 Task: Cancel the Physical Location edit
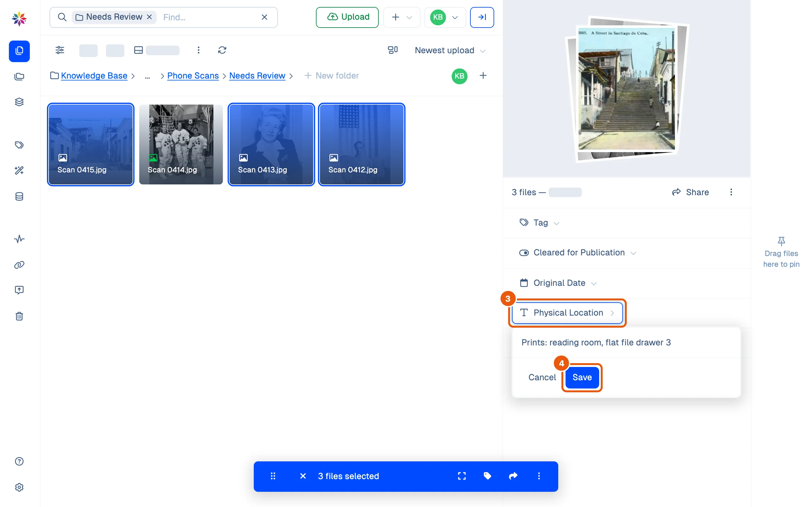click(x=542, y=377)
